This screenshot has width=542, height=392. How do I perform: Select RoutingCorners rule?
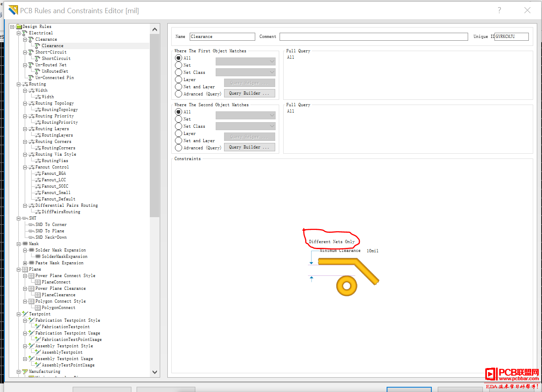[x=58, y=148]
